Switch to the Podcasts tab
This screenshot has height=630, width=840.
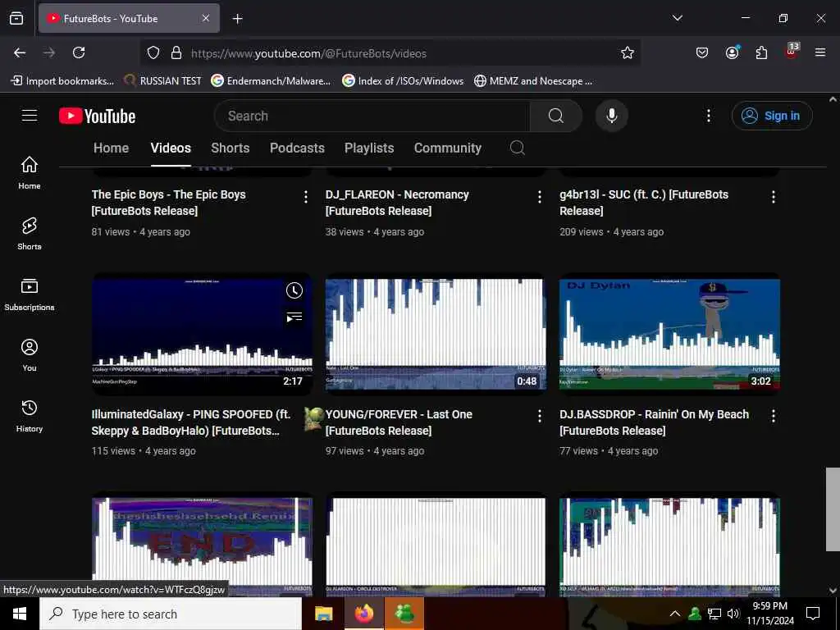(297, 148)
